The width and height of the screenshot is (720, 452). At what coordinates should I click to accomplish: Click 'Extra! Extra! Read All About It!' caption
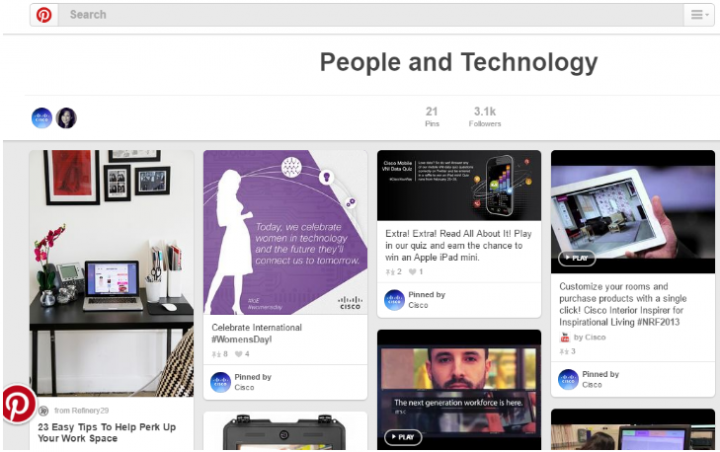458,245
